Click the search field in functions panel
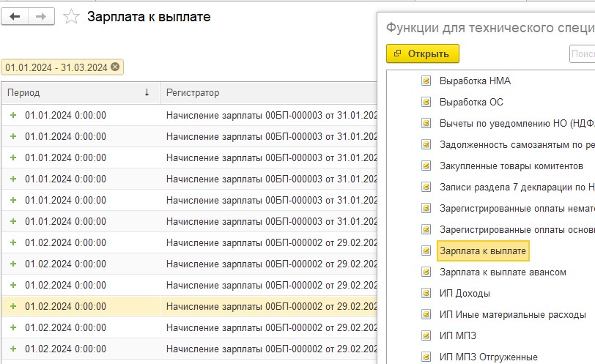 pos(582,54)
